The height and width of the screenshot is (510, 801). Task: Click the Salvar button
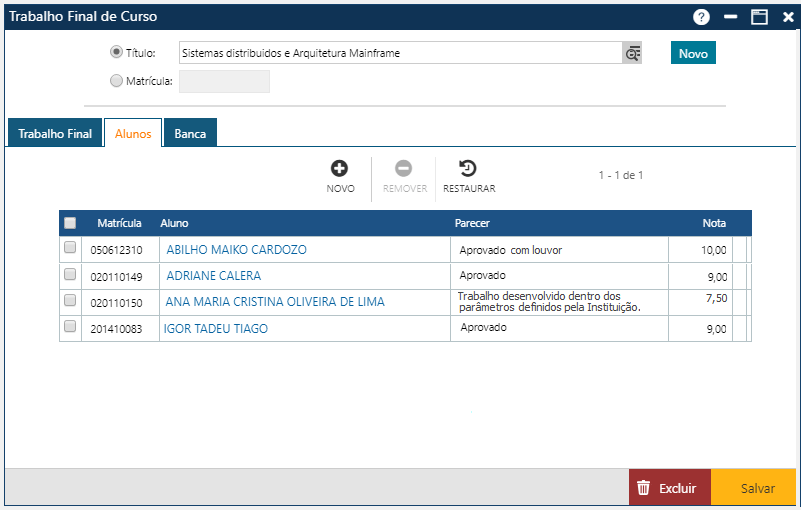coord(753,488)
